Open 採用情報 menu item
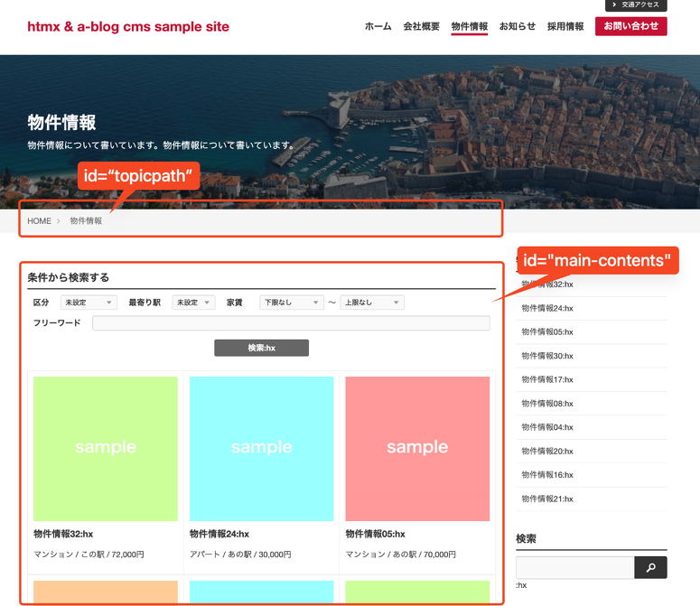The image size is (700, 606). (565, 26)
